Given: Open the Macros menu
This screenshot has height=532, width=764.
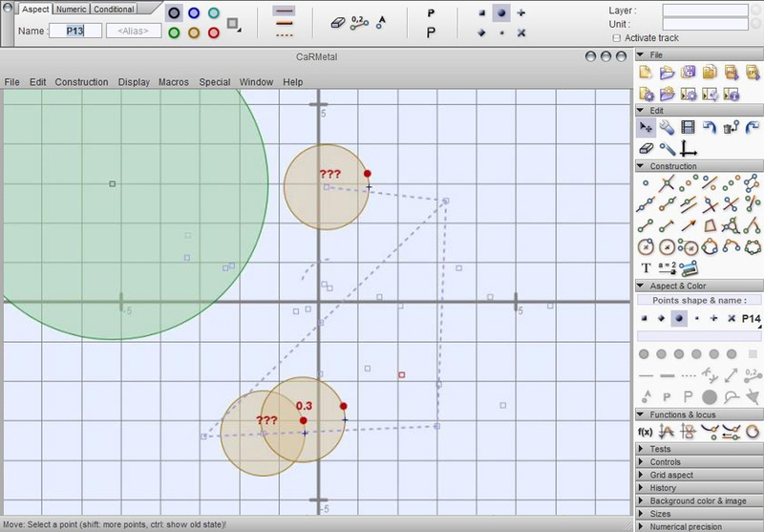Looking at the screenshot, I should tap(173, 82).
